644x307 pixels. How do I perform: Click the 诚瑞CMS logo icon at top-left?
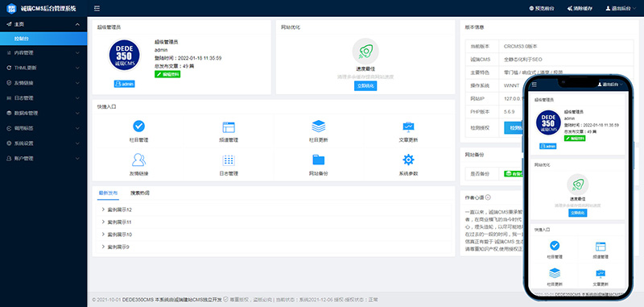pyautogui.click(x=11, y=8)
